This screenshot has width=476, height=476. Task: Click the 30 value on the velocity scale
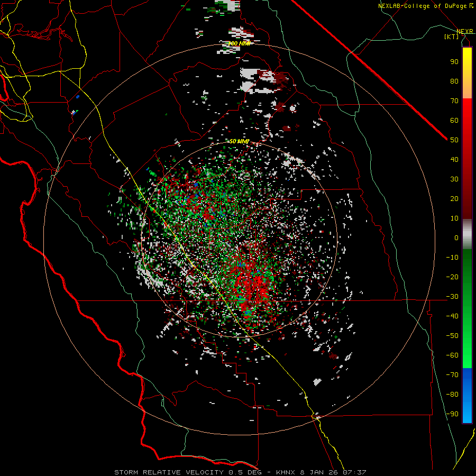(x=454, y=179)
